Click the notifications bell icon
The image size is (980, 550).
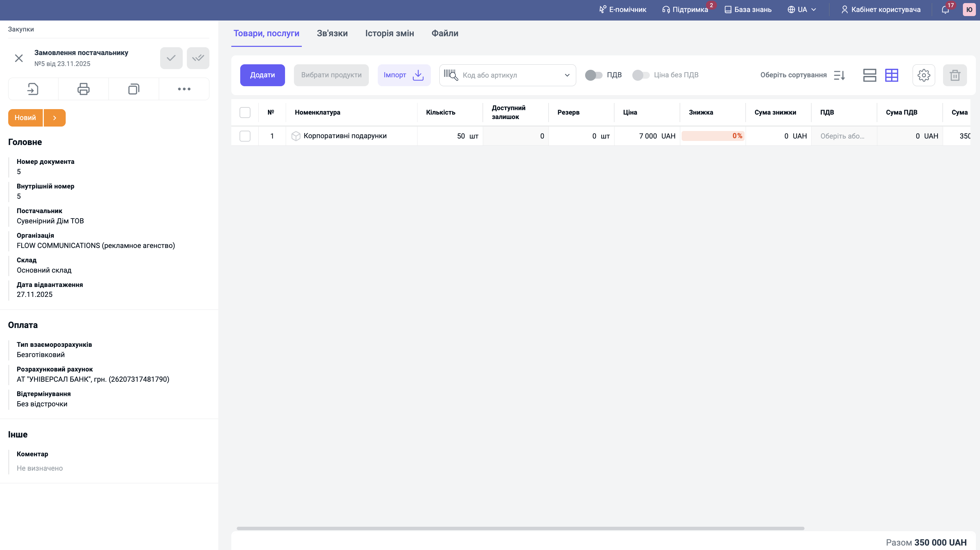945,10
